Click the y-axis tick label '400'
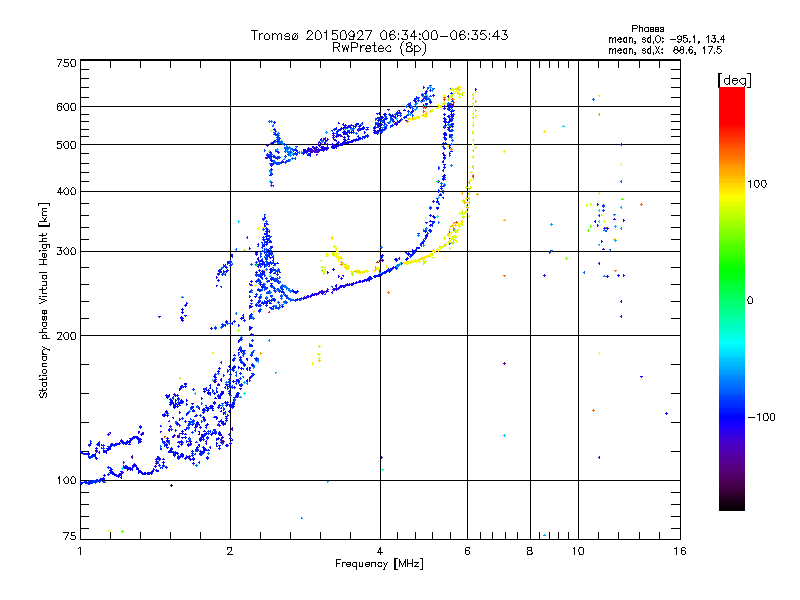The height and width of the screenshot is (600, 800). point(66,192)
